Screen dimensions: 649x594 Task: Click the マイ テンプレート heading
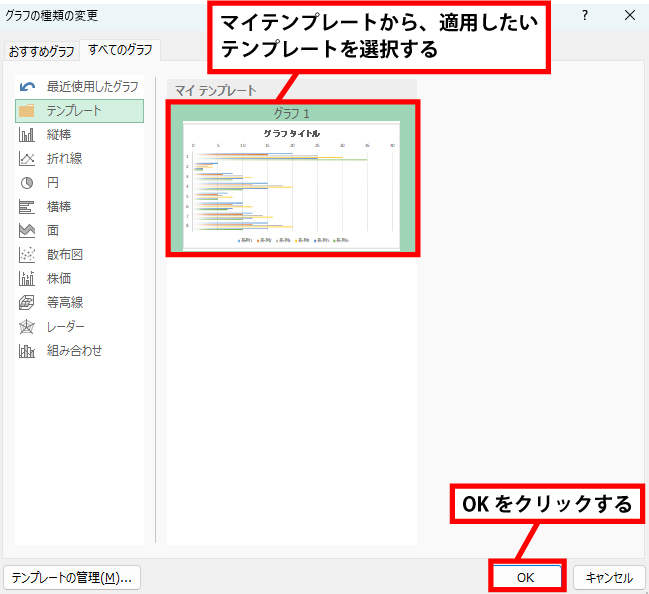pyautogui.click(x=216, y=90)
